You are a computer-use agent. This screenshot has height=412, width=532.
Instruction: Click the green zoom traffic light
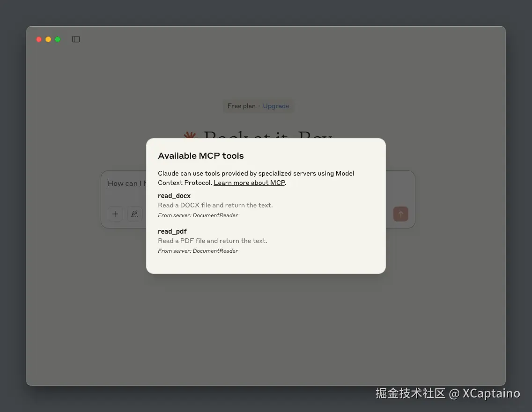pos(57,39)
